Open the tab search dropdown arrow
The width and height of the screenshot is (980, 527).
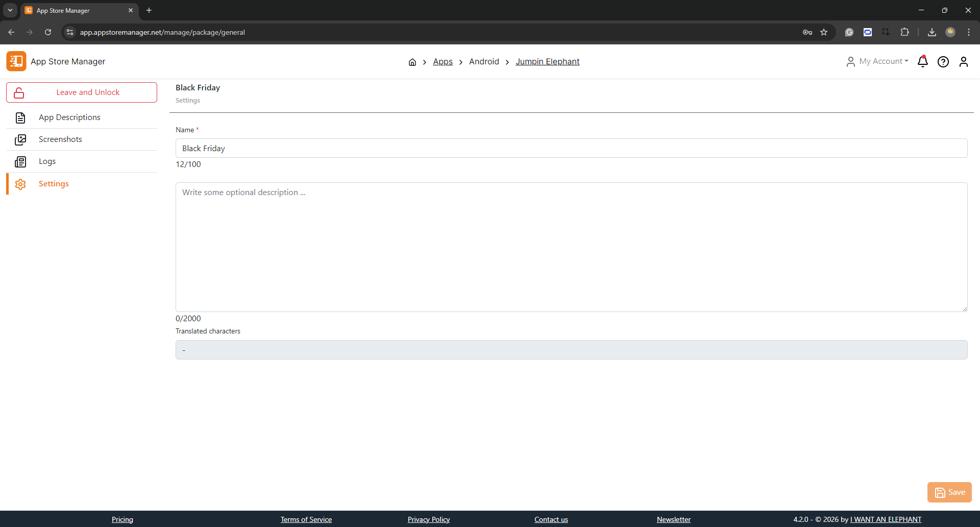10,10
